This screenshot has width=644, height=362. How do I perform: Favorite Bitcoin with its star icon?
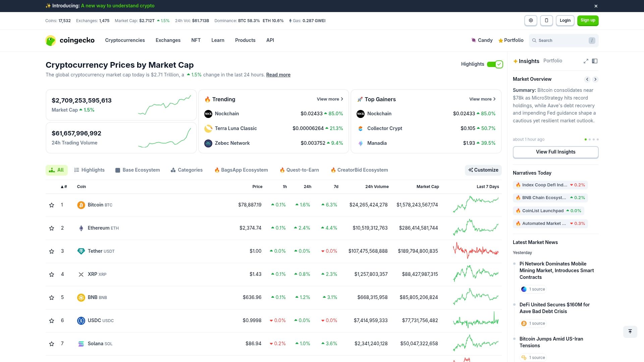(52, 205)
